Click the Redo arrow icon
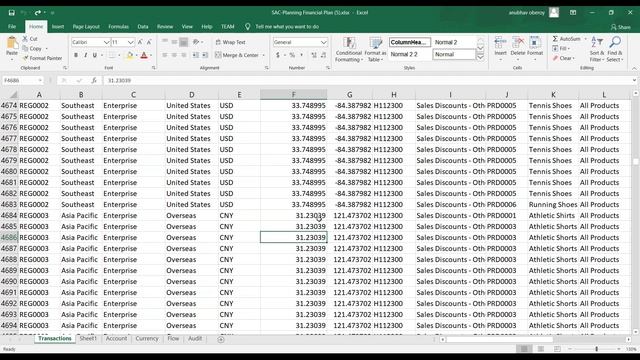Image resolution: width=640 pixels, height=360 pixels. click(38, 13)
